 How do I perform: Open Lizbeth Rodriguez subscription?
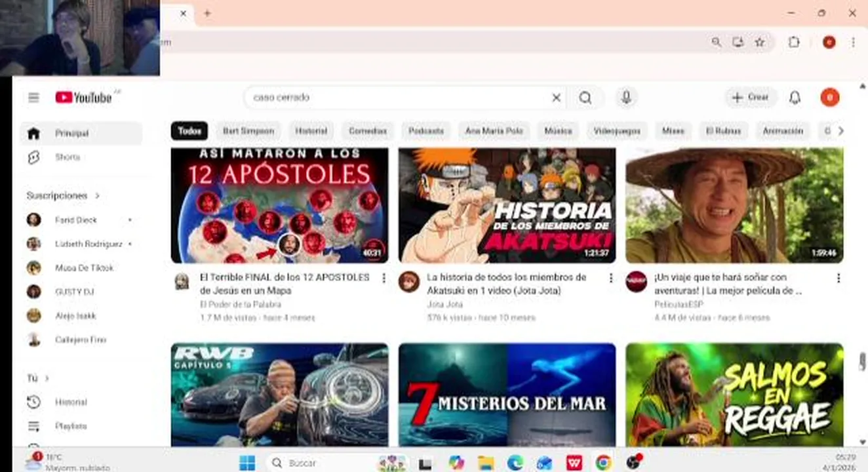pos(81,244)
